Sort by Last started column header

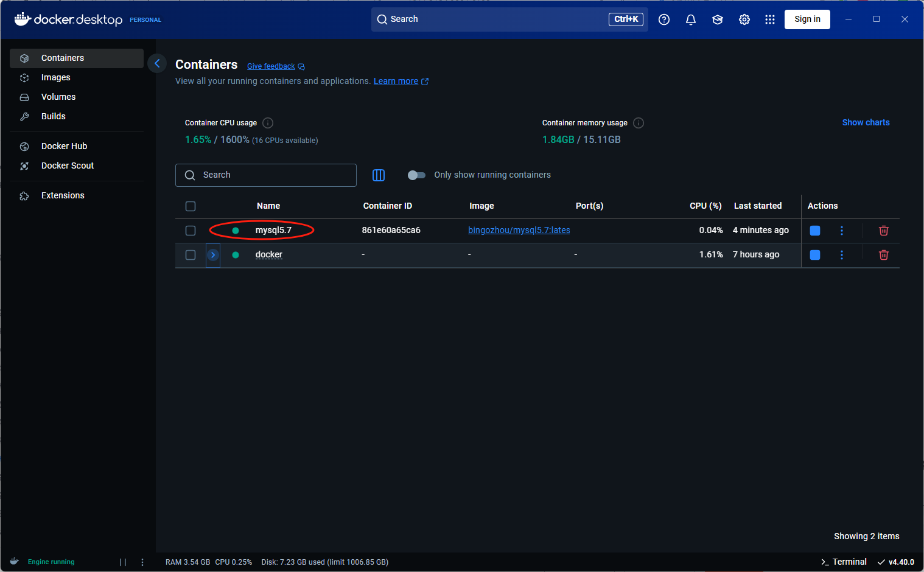click(758, 206)
